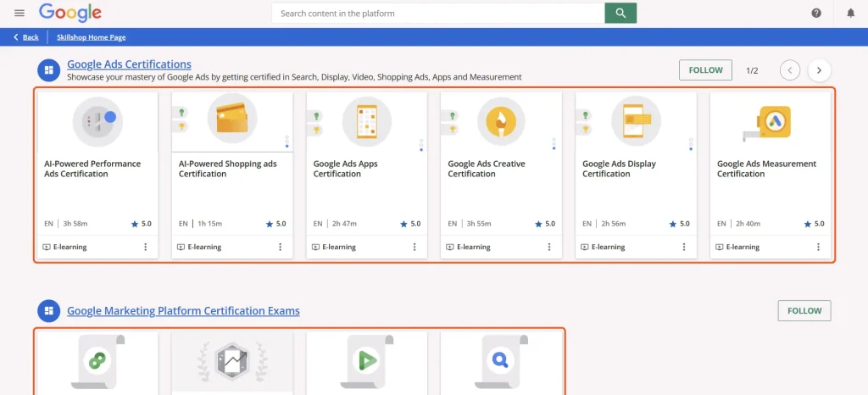Open AI-Powered Shopping ads Certification thumbnail
Image resolution: width=868 pixels, height=395 pixels.
coord(232,117)
